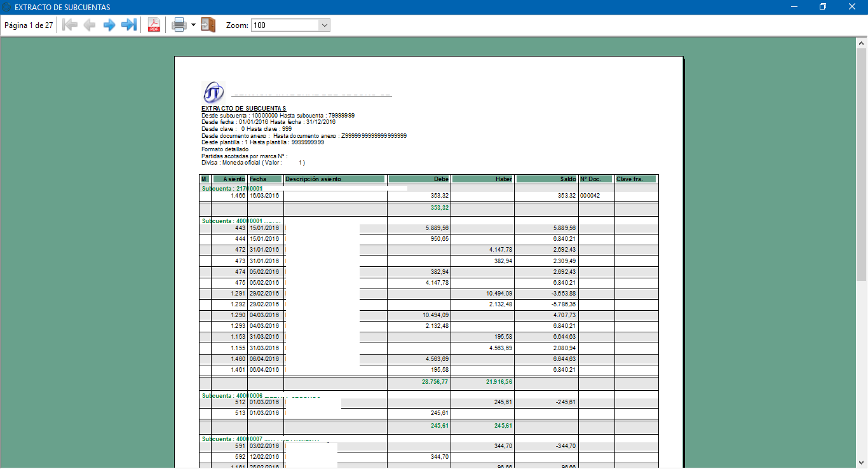
Task: Click asiento number '591'
Action: pos(240,446)
